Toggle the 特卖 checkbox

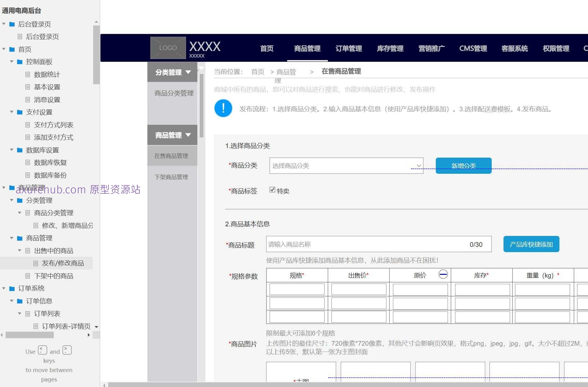[272, 190]
